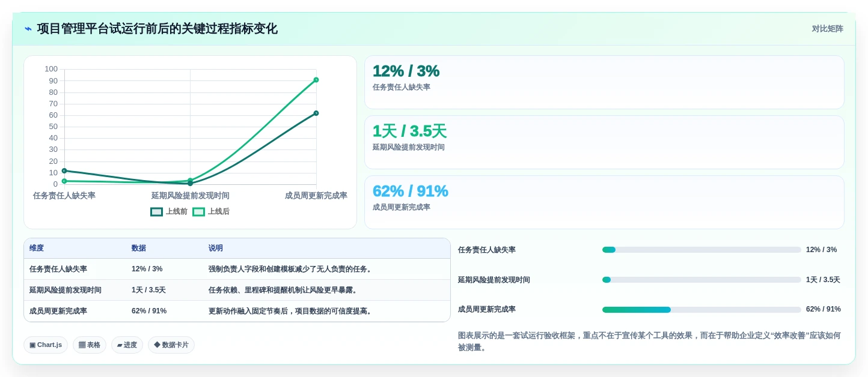Open the 12% / 3% data card
868x377 pixels.
(604, 82)
